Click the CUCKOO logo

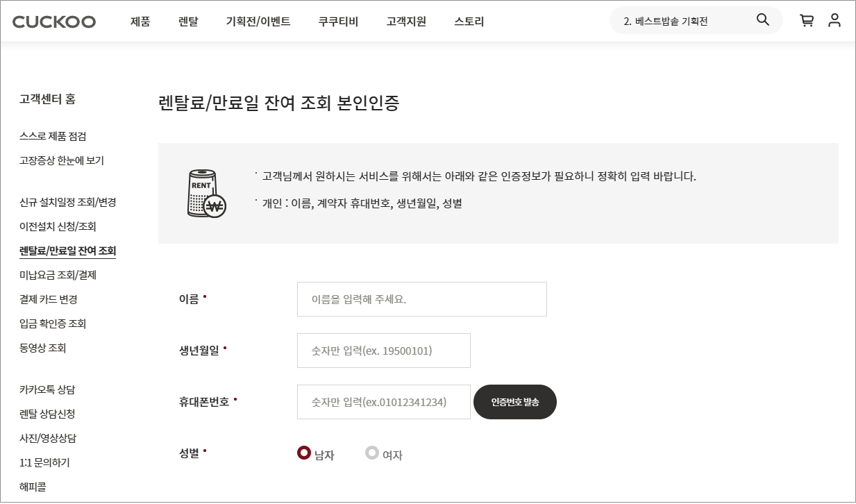click(53, 21)
